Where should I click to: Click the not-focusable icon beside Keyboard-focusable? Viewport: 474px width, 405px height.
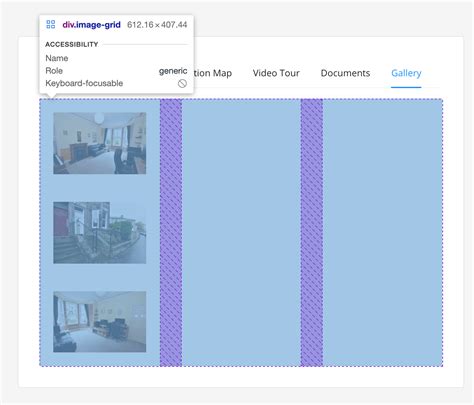pyautogui.click(x=182, y=83)
